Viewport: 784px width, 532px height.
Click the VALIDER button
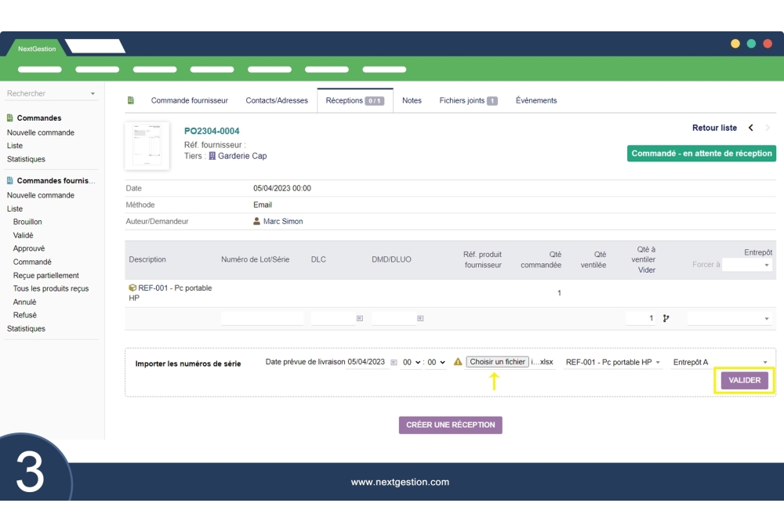click(x=745, y=380)
